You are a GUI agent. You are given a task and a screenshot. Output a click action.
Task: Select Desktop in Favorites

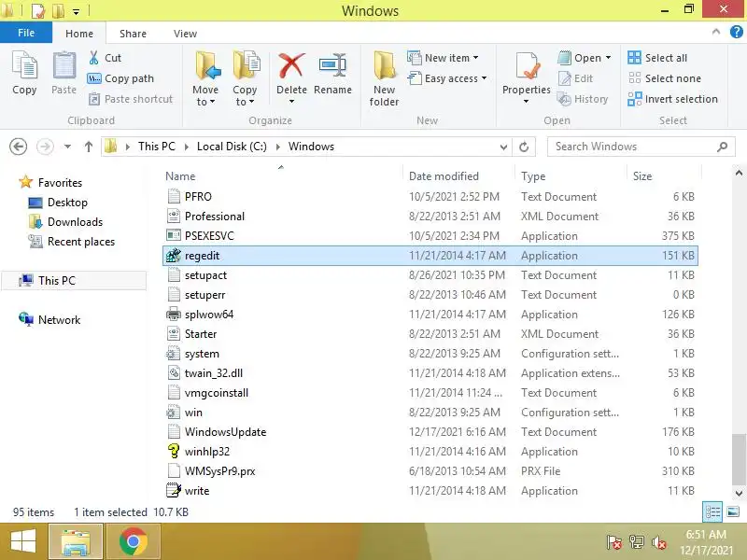58,203
